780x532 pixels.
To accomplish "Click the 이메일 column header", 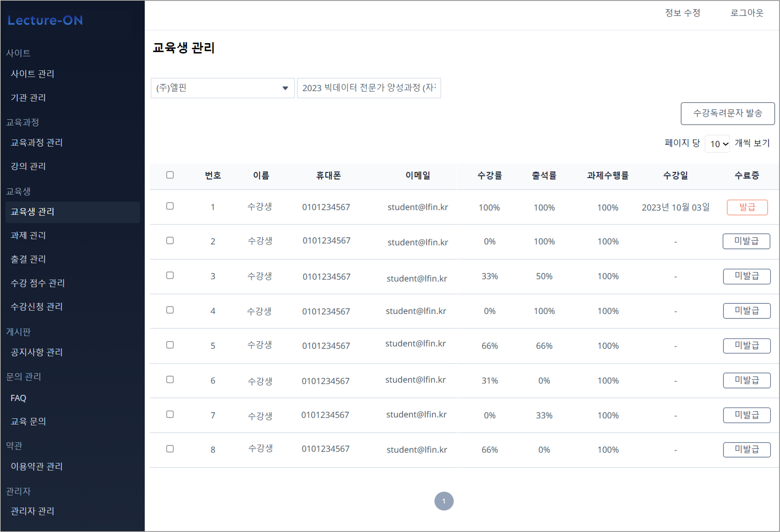I will [x=418, y=175].
